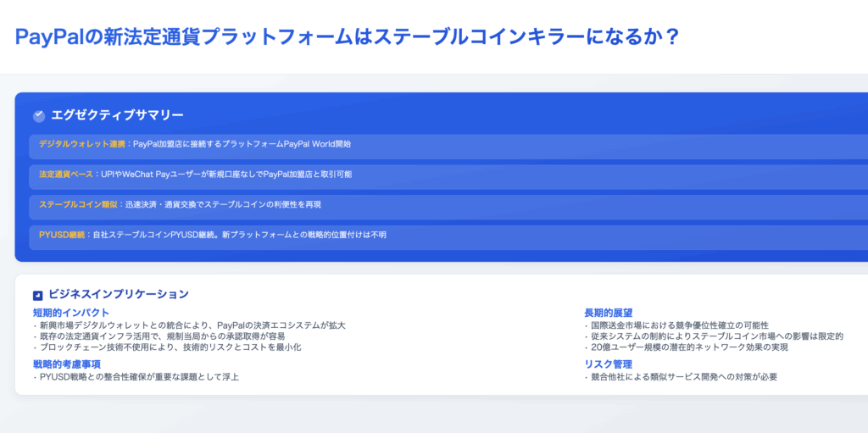Click the bullet about 既存の法定通貨インフラ活用
Viewport: 868px width, 433px height.
[x=159, y=336]
